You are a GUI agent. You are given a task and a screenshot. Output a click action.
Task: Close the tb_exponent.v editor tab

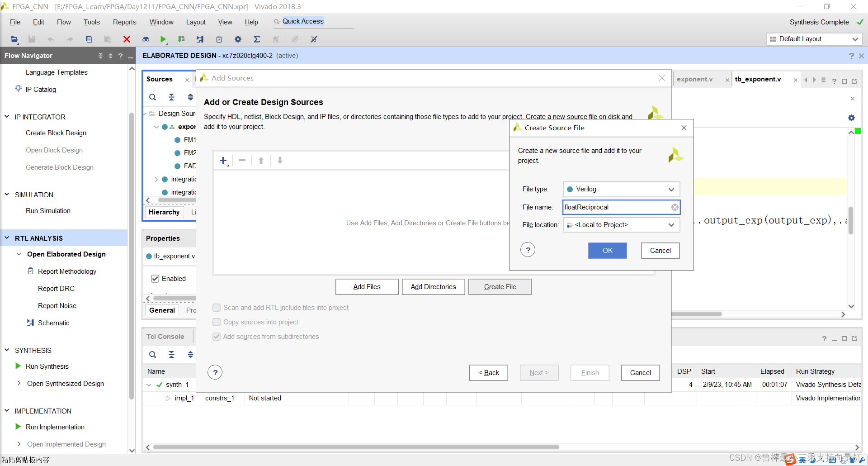coord(796,80)
